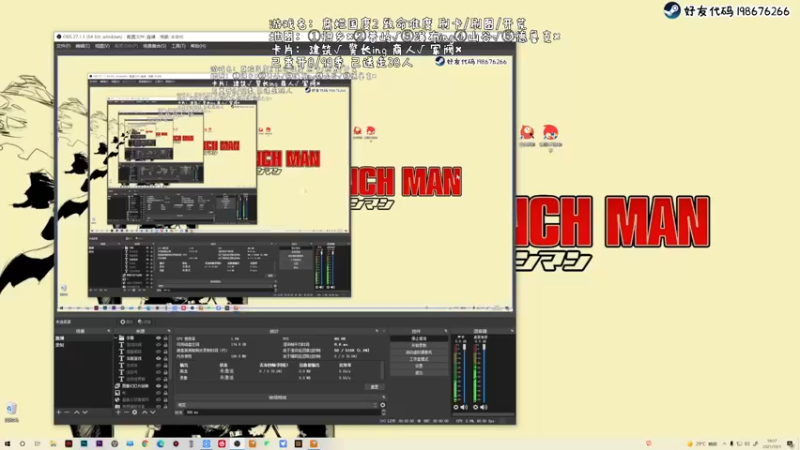This screenshot has width=800, height=450.
Task: Move the selected source up in the list
Action: 144,412
